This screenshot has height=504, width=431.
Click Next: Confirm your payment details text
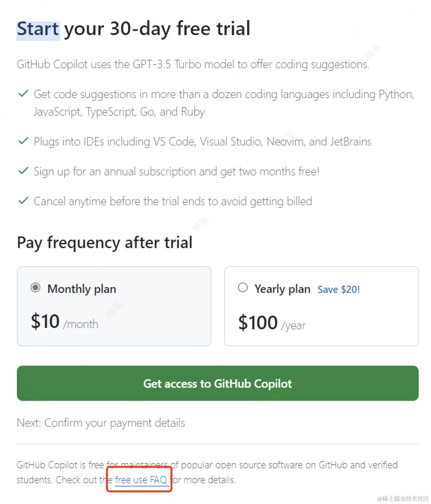click(x=101, y=423)
